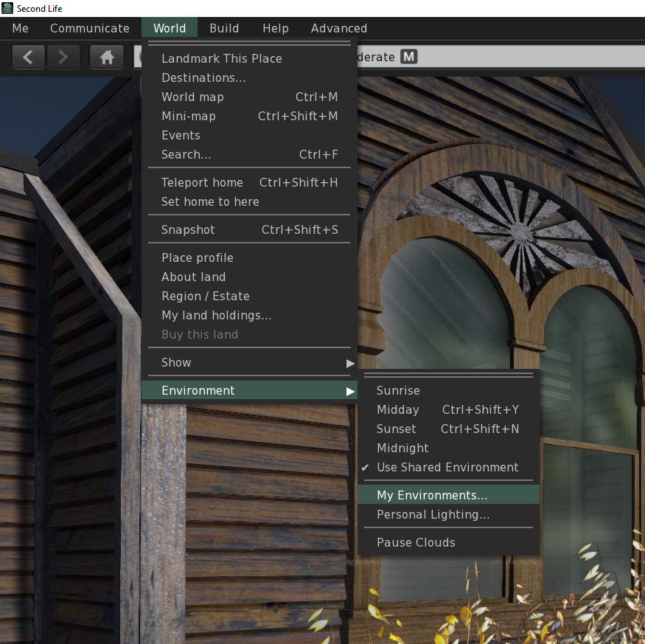Click the forward navigation arrow

(63, 56)
